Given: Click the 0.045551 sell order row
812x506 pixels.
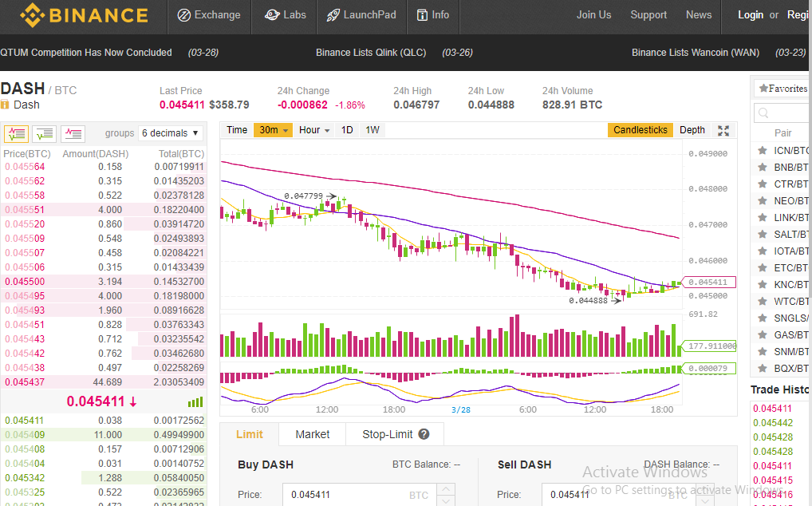Looking at the screenshot, I should tap(104, 210).
